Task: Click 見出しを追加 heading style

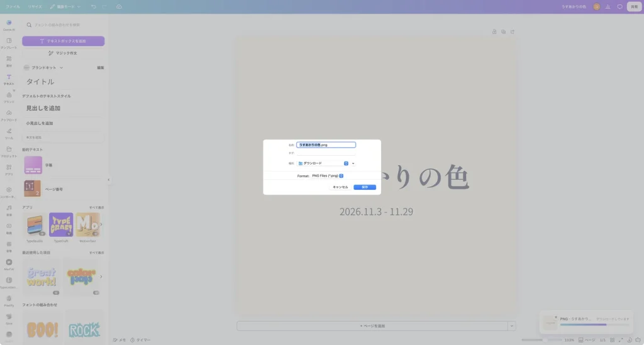Action: [x=64, y=108]
